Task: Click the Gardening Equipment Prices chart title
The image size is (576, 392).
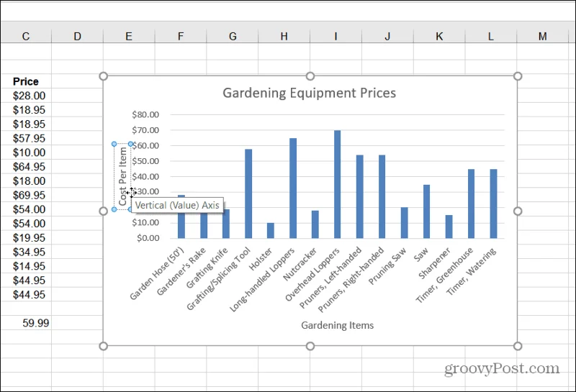Action: pyautogui.click(x=310, y=93)
